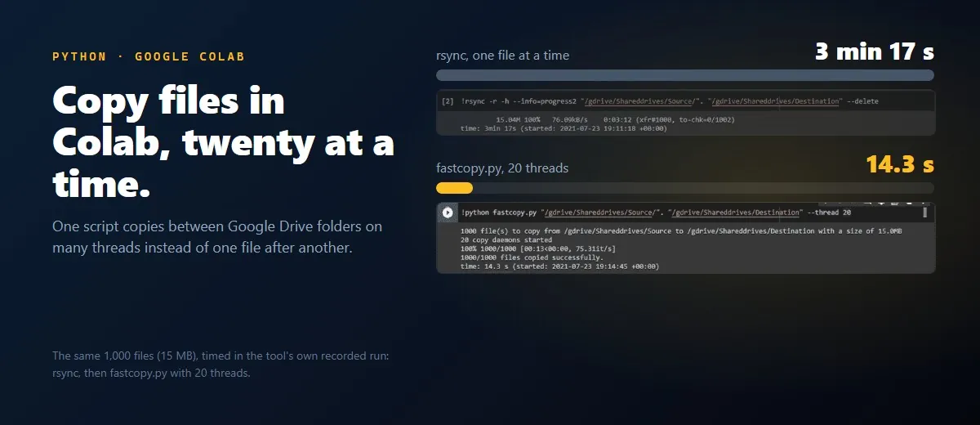Click the "3 min 17 s" timing value
This screenshot has width=980, height=425.
pyautogui.click(x=875, y=52)
